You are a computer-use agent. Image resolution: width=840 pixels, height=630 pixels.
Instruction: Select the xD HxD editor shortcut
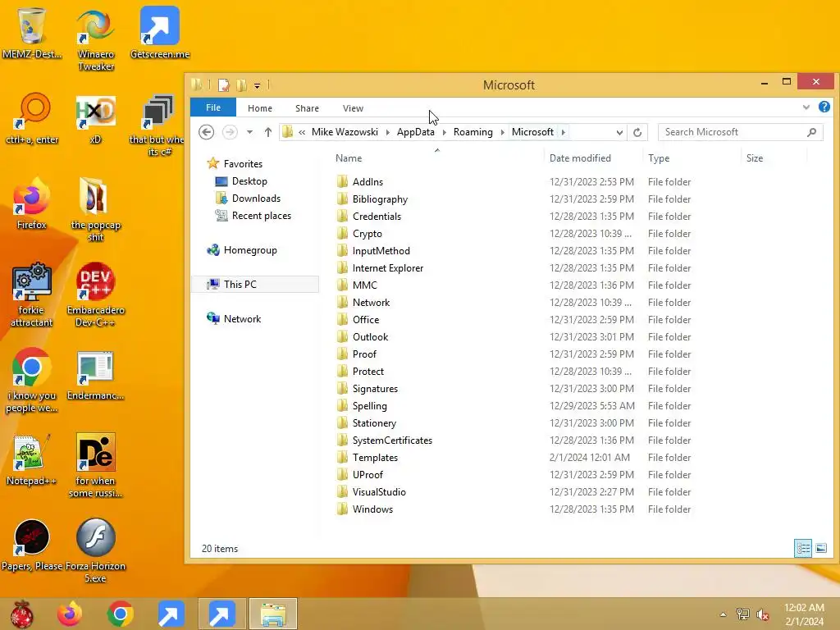click(x=95, y=120)
